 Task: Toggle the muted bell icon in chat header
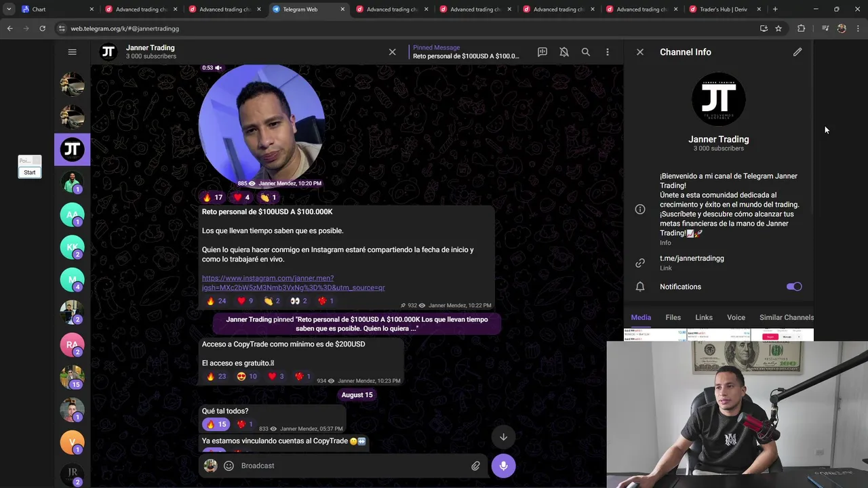click(564, 52)
